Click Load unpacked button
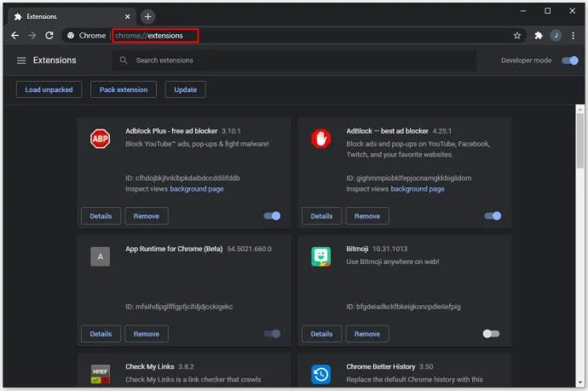 [49, 89]
